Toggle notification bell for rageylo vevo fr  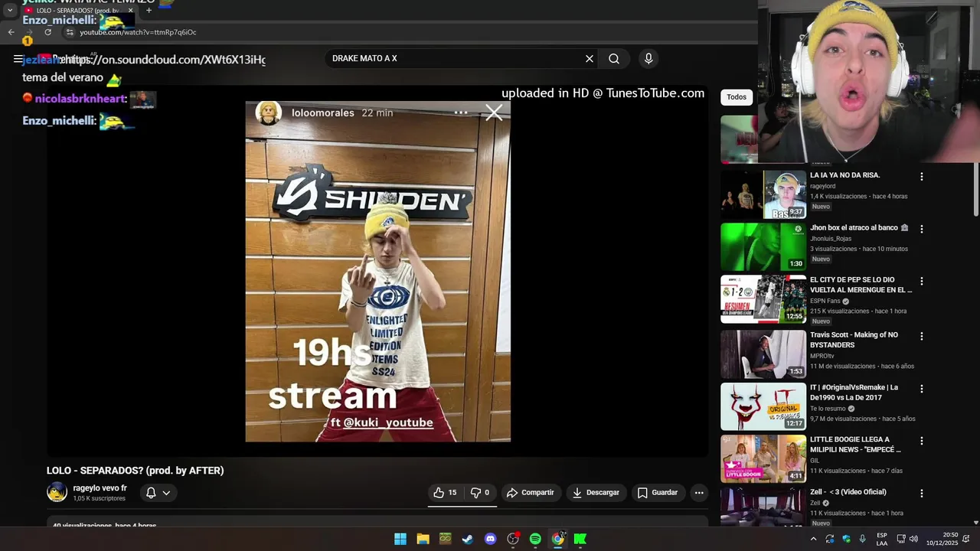point(151,493)
